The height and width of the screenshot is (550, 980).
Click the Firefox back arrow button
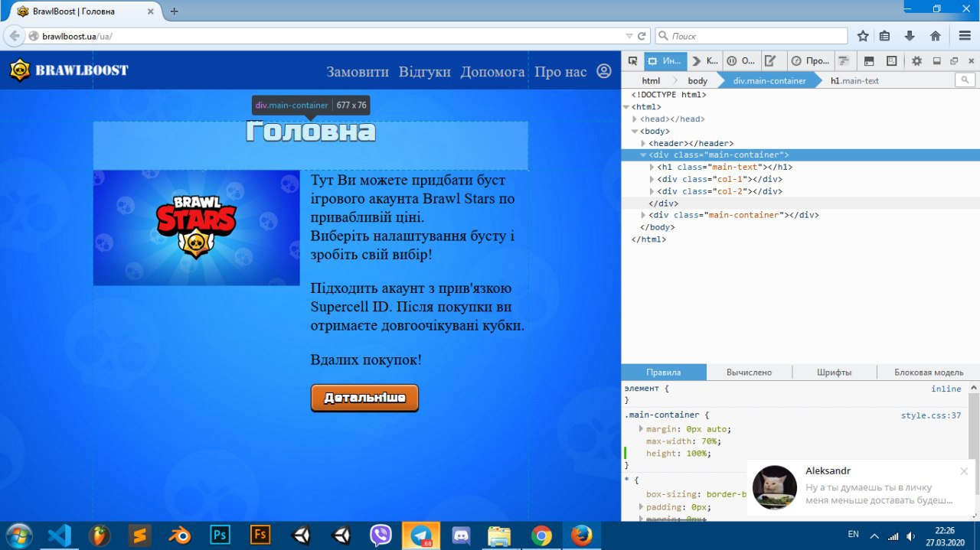click(14, 36)
